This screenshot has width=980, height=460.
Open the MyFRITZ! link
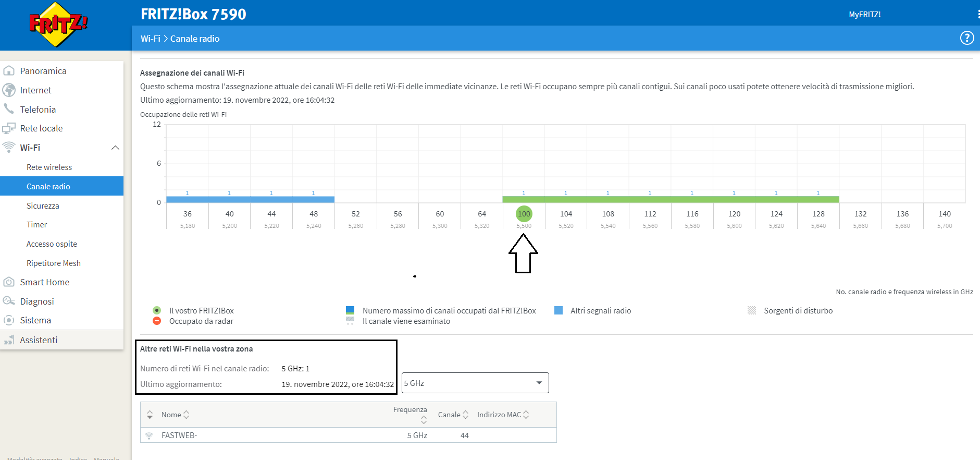tap(865, 14)
